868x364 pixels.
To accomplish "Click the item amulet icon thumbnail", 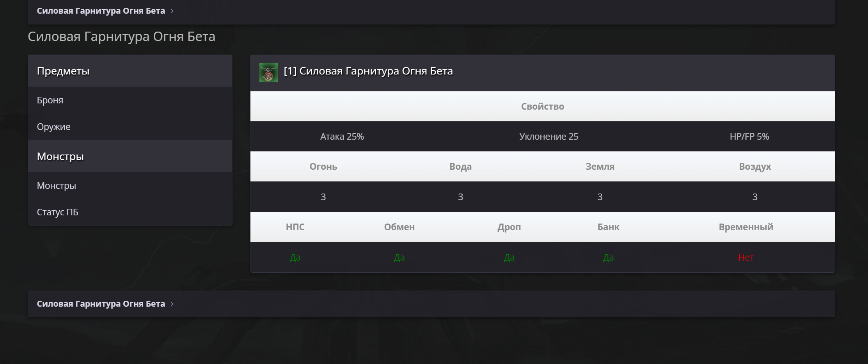I will coord(269,73).
